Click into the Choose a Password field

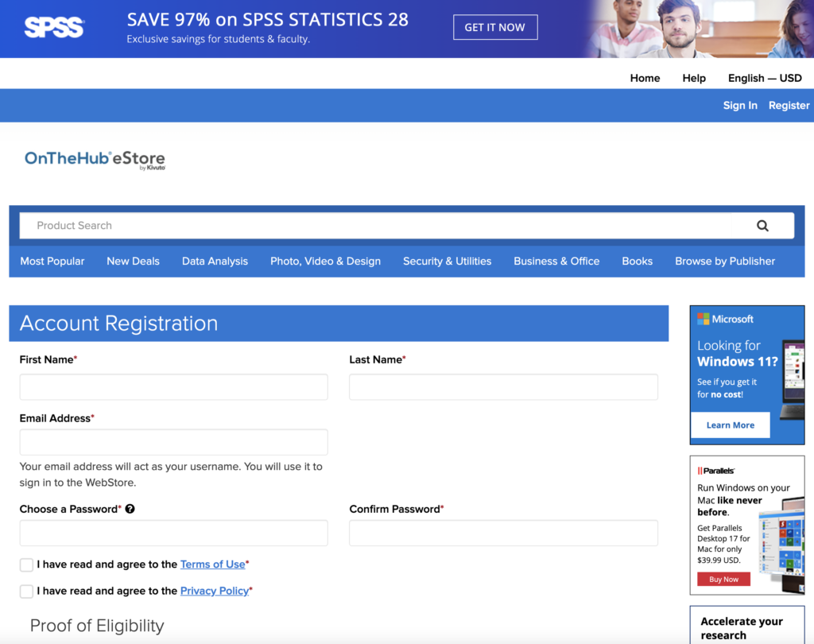(x=174, y=533)
